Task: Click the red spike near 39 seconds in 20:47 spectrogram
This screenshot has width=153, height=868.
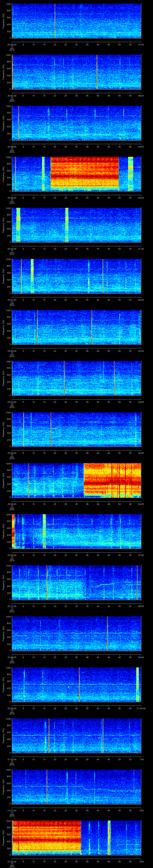Action: click(97, 72)
